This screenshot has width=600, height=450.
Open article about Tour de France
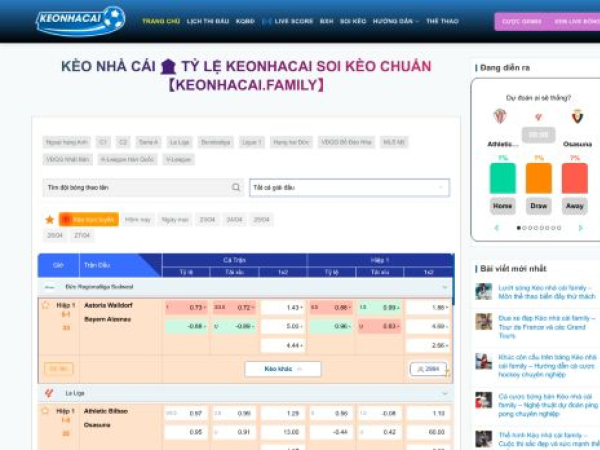click(547, 327)
